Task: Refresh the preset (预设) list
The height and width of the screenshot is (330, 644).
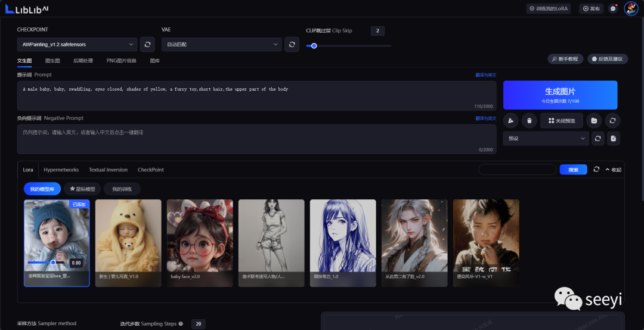Action: 598,138
